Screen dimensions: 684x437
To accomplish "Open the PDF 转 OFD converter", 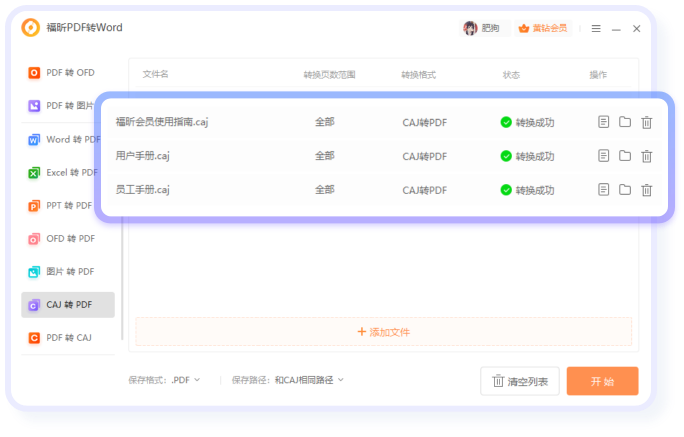I will pyautogui.click(x=68, y=73).
